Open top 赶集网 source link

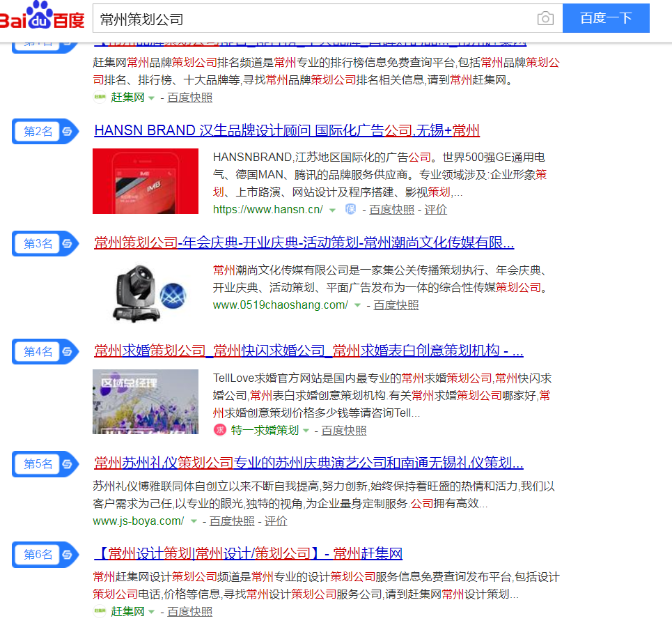pos(127,98)
